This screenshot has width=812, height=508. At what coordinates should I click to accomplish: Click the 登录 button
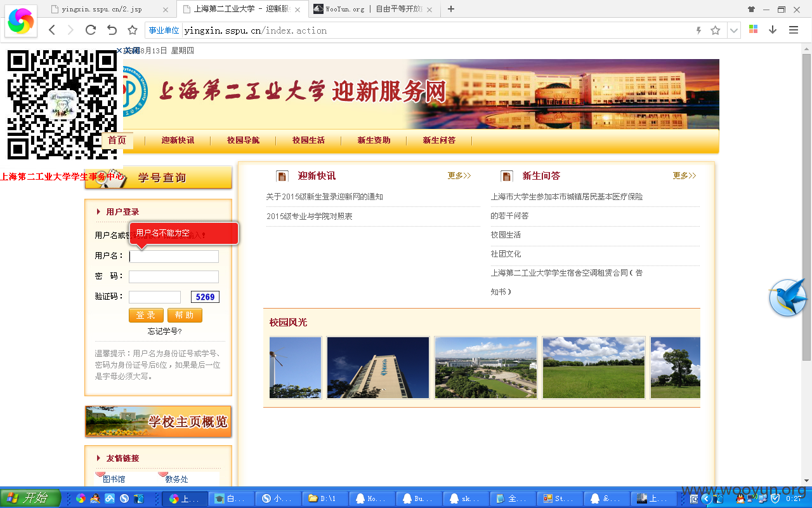(146, 316)
